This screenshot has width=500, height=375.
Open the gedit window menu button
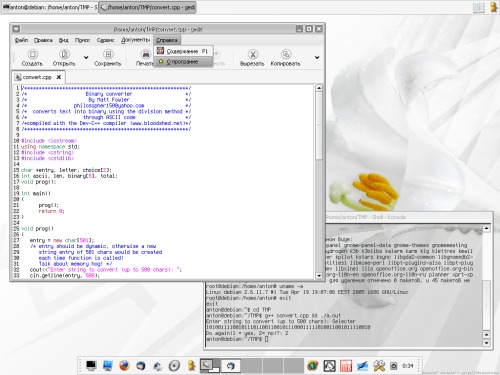coord(16,29)
